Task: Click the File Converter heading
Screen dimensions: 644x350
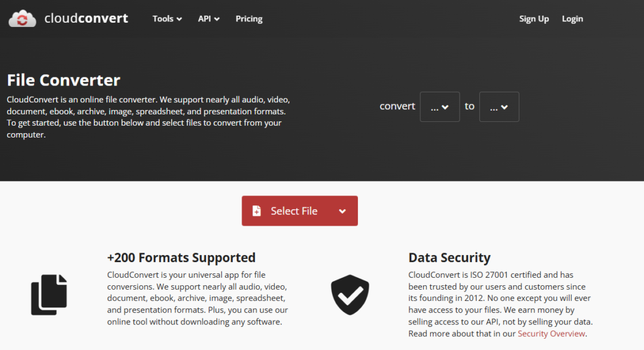Action: pyautogui.click(x=64, y=80)
